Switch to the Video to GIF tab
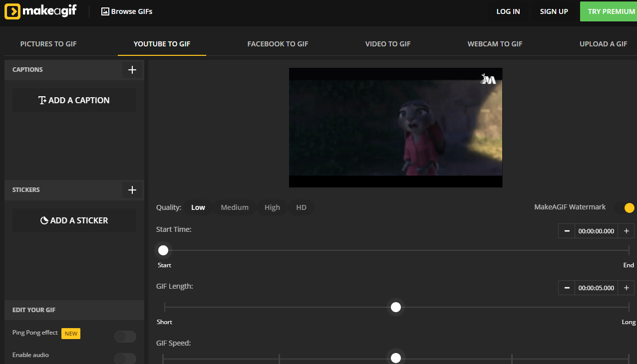Screen dimensions: 637x364 pos(388,44)
